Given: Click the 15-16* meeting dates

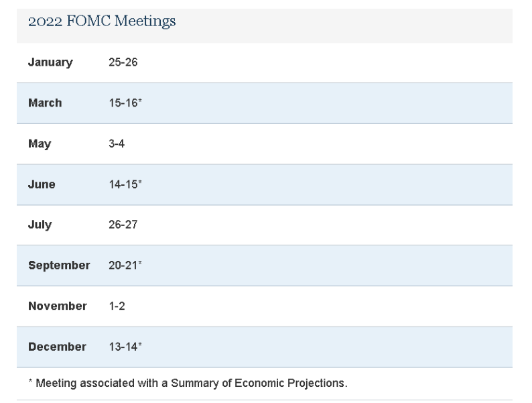Looking at the screenshot, I should click(125, 103).
